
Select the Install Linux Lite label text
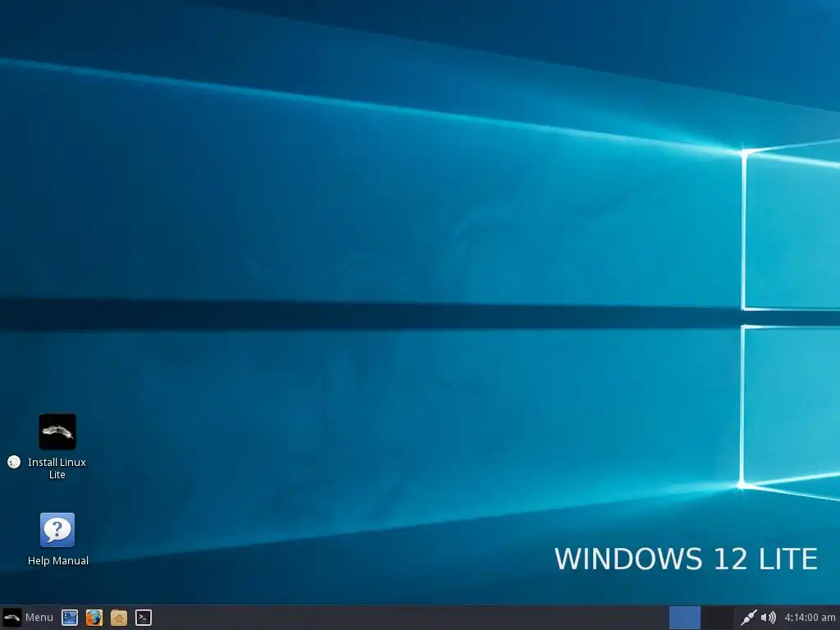[x=57, y=468]
